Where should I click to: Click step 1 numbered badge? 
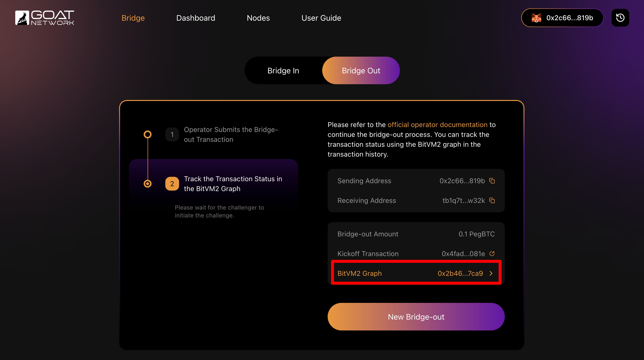172,134
